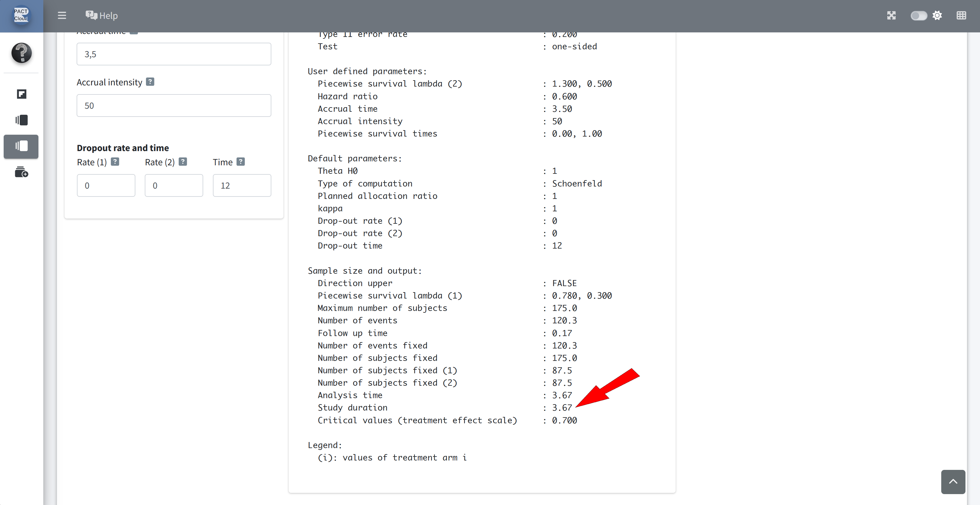Click the Rate (1) help badge
This screenshot has height=505, width=980.
click(x=115, y=162)
